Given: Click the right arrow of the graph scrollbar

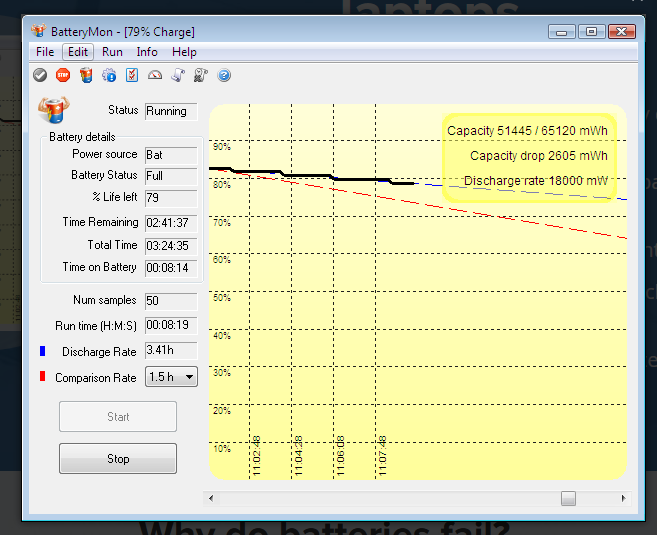Looking at the screenshot, I should pos(623,499).
